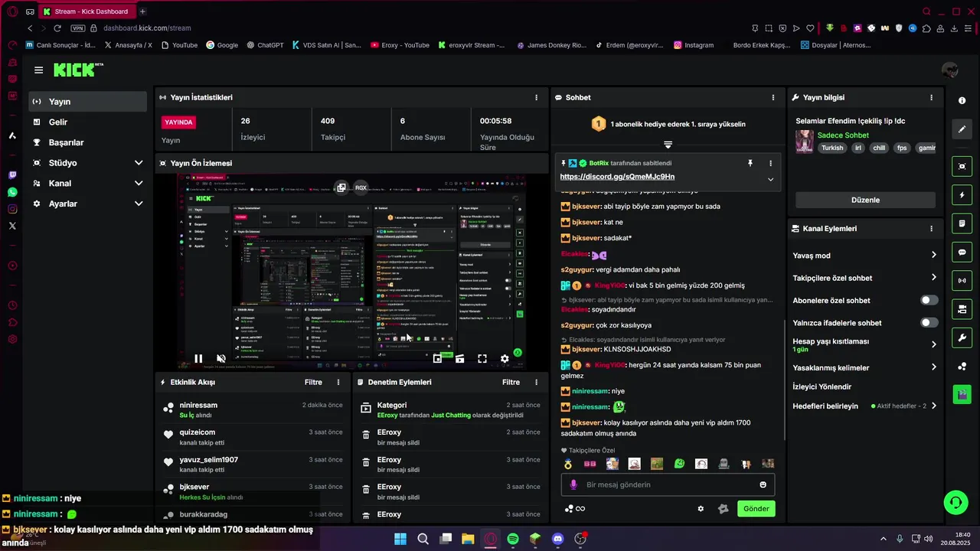Image resolution: width=980 pixels, height=551 pixels.
Task: Open the hamburger menu beside Kick logo
Action: [x=38, y=70]
